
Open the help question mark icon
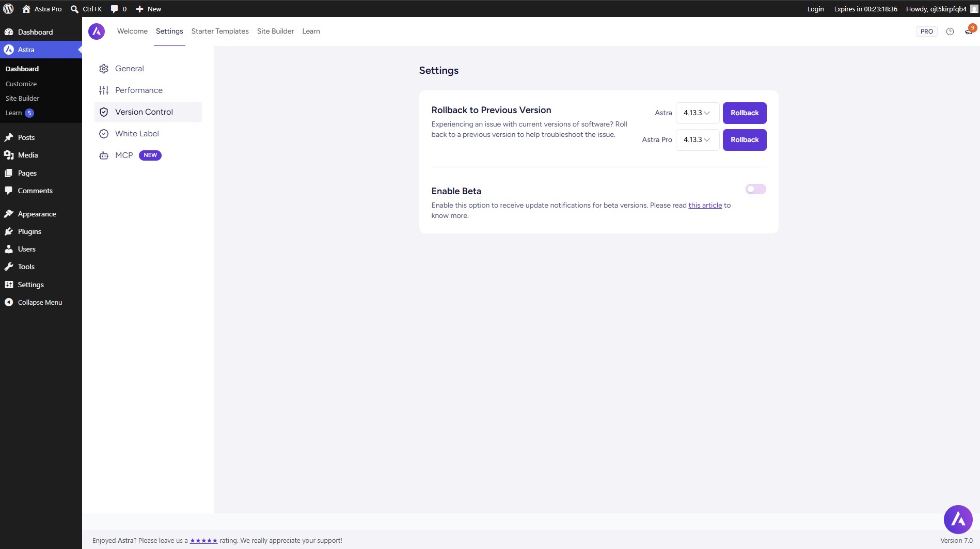(x=950, y=32)
